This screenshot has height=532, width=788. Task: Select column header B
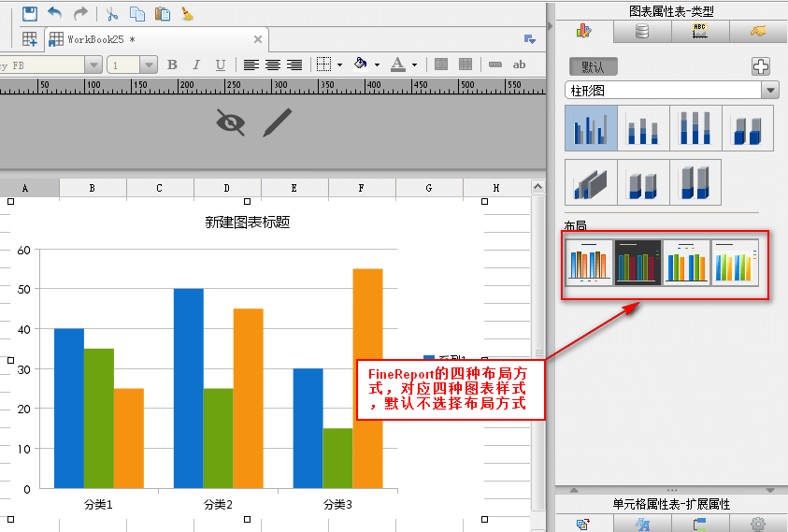pyautogui.click(x=93, y=188)
